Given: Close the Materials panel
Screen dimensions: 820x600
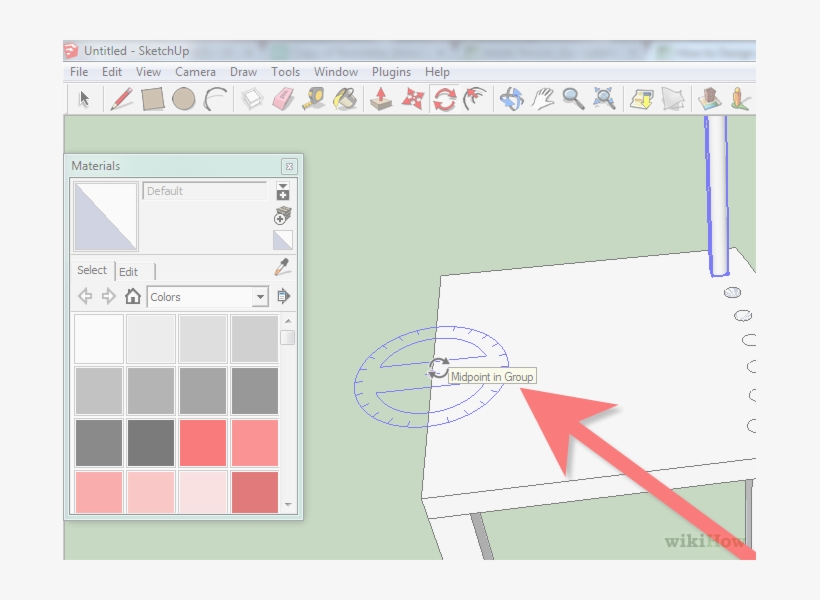Looking at the screenshot, I should (289, 166).
